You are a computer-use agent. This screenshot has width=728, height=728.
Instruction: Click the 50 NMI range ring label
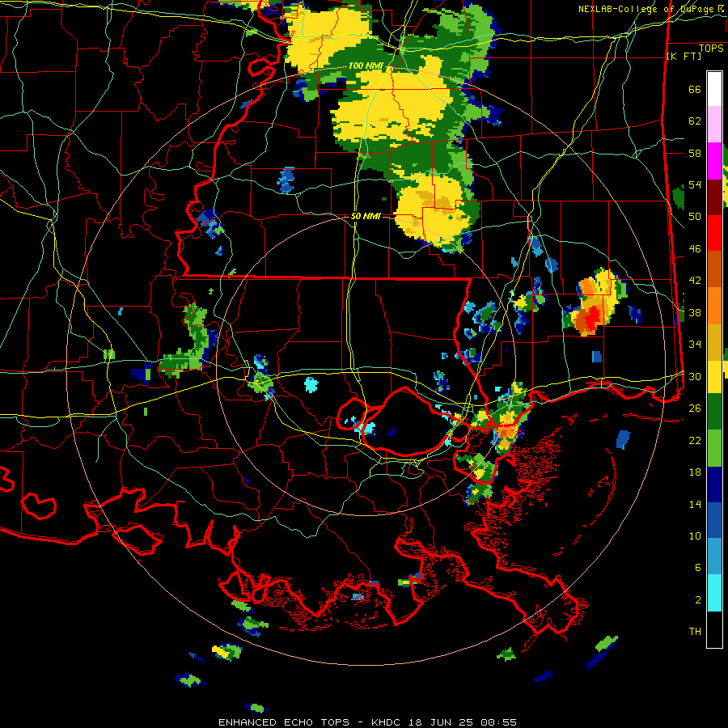366,216
